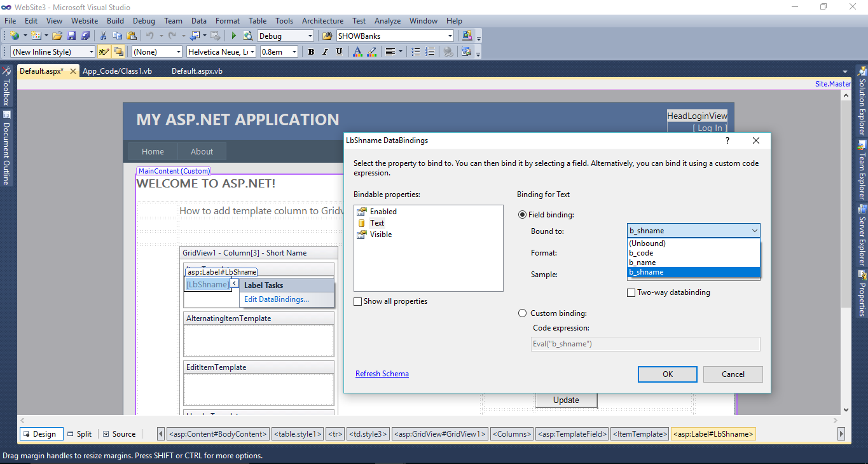Image resolution: width=868 pixels, height=464 pixels.
Task: Click the Undo arrow icon
Action: 150,36
